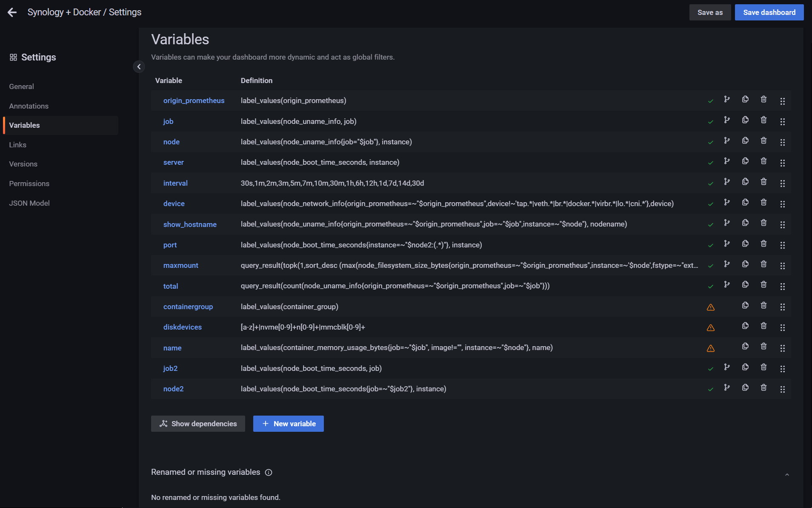Screen dimensions: 812x508
Task: Go back using the arrow beside Synology + Docker
Action: (x=12, y=12)
